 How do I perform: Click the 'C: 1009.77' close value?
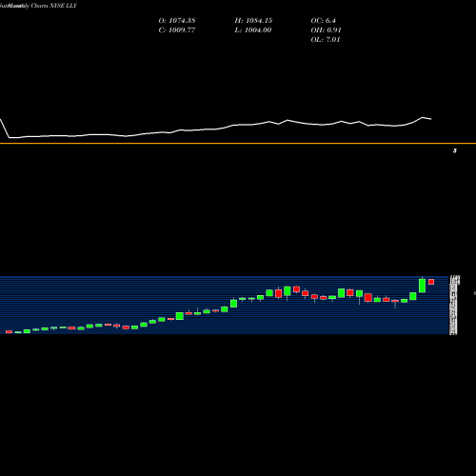tap(177, 30)
